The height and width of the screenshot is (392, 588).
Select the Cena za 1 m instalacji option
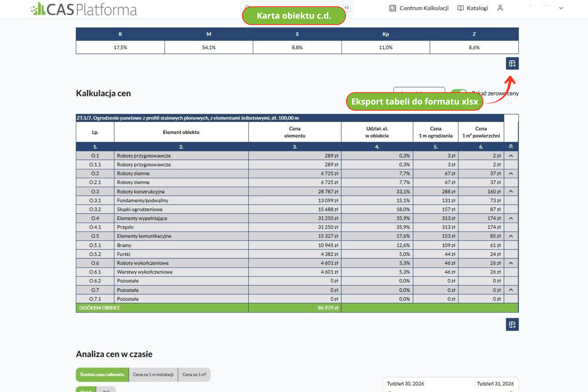pyautogui.click(x=153, y=374)
